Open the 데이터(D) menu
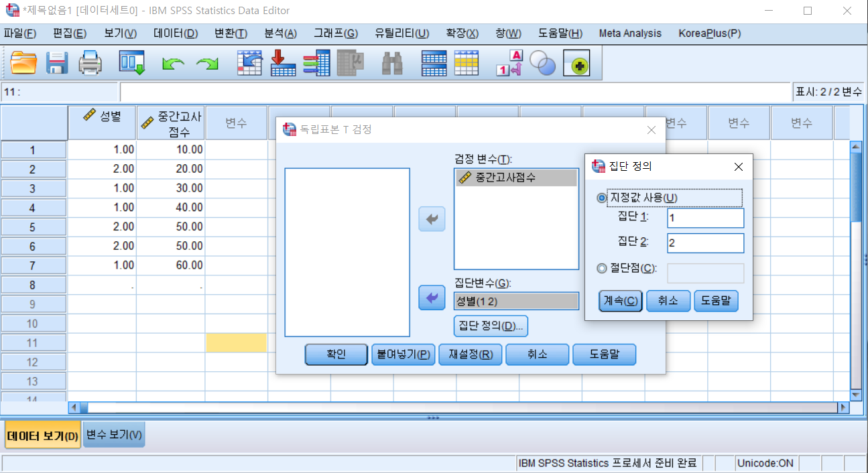 coord(176,33)
